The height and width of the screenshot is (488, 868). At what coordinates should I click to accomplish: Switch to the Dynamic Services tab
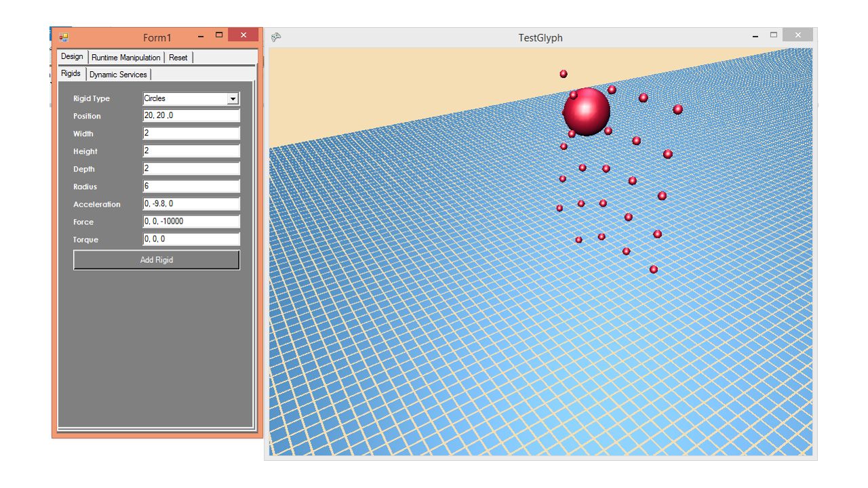tap(118, 75)
